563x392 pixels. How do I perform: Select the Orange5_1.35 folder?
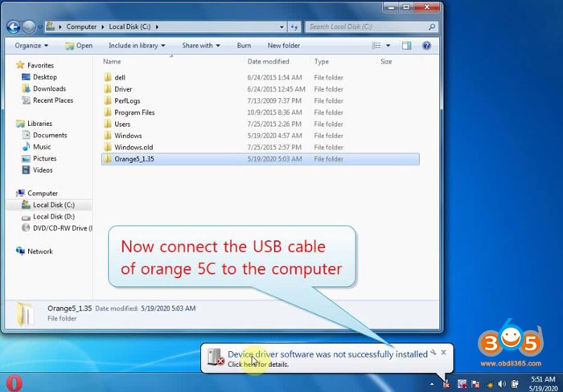[261, 159]
